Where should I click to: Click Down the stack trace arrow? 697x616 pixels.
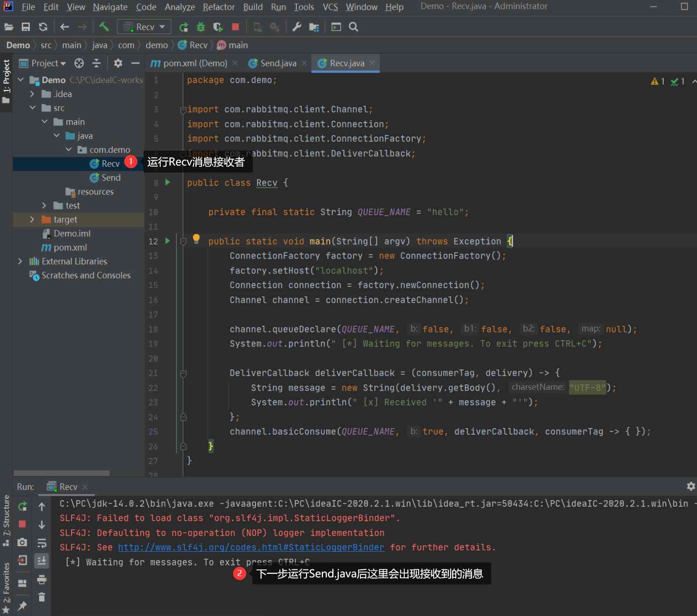click(x=42, y=525)
